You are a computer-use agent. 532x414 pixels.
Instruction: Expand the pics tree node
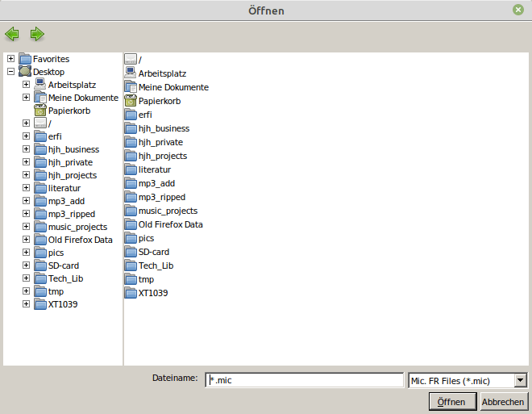click(26, 253)
